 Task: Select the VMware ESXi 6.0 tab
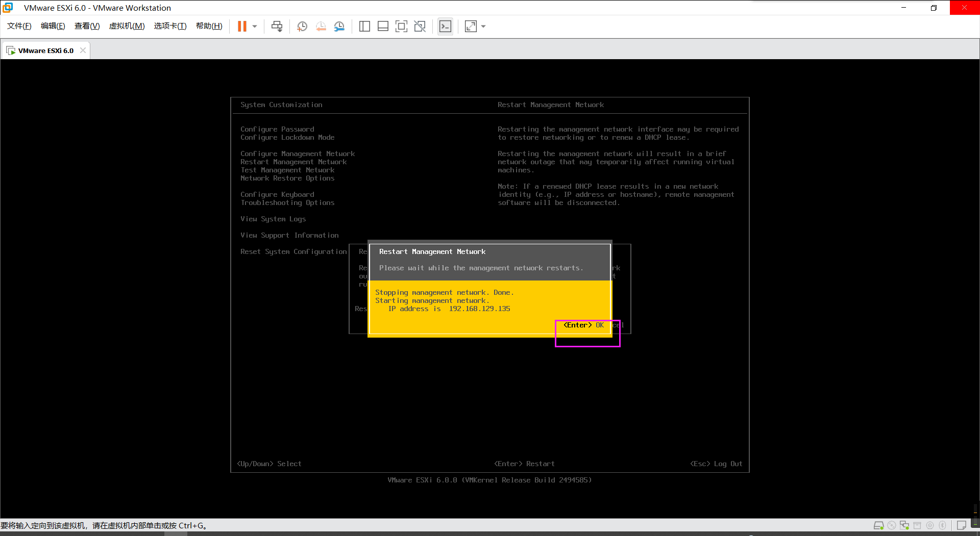point(45,50)
